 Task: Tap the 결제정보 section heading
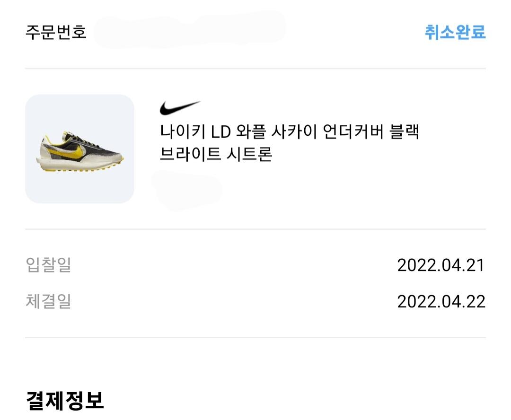(x=64, y=401)
